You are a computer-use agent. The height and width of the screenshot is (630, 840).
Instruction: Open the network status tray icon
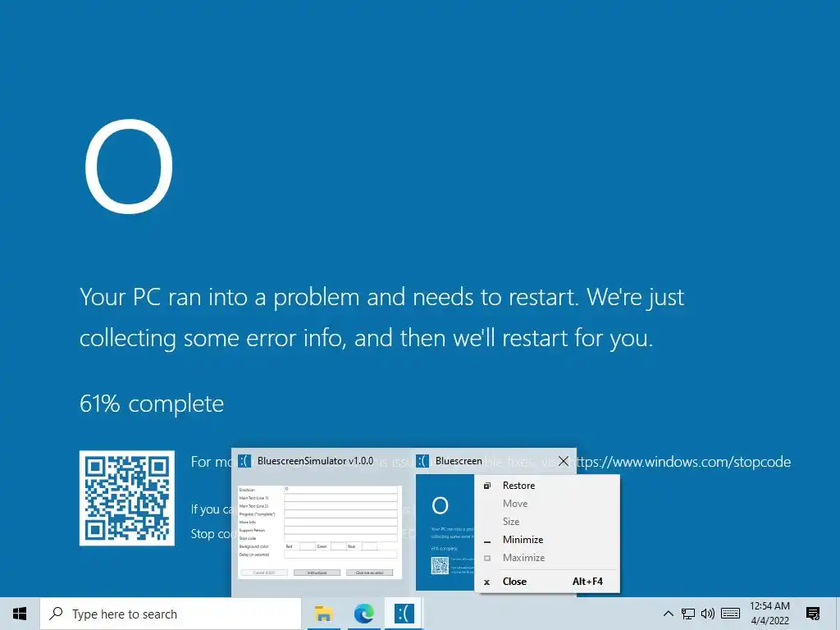[688, 614]
